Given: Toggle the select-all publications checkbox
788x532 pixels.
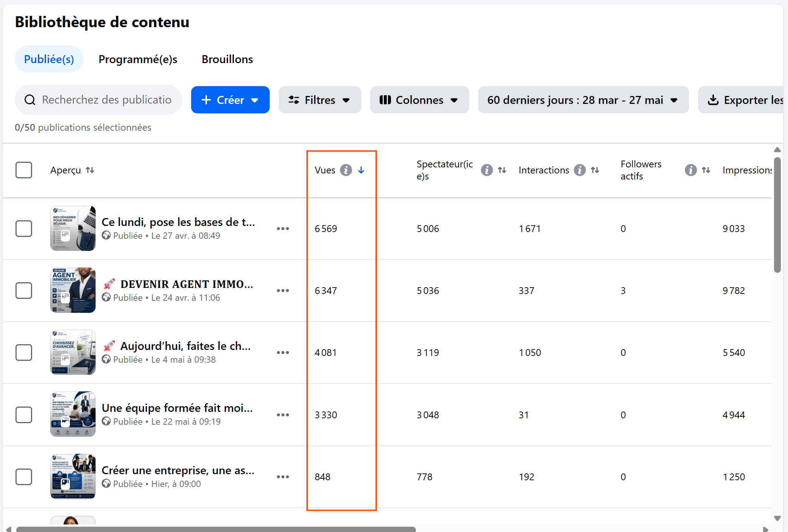Looking at the screenshot, I should (x=24, y=170).
